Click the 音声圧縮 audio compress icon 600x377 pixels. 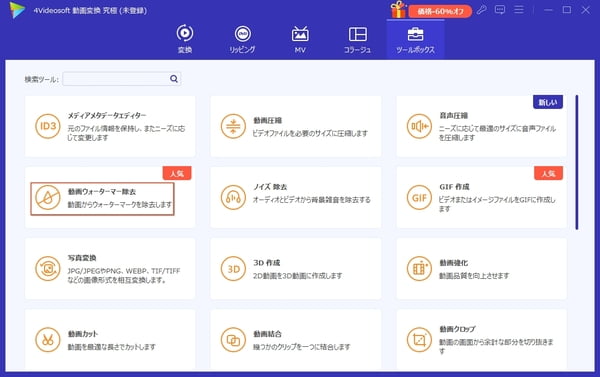pyautogui.click(x=419, y=126)
